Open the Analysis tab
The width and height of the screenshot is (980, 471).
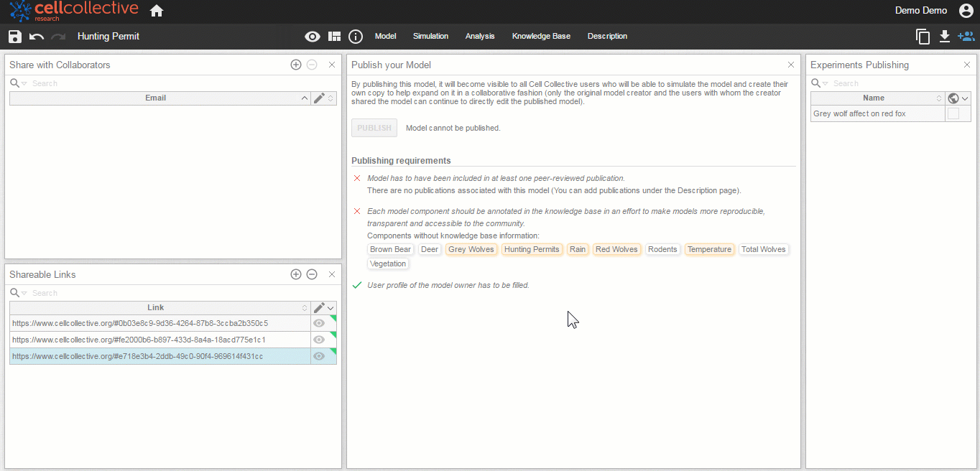point(480,36)
